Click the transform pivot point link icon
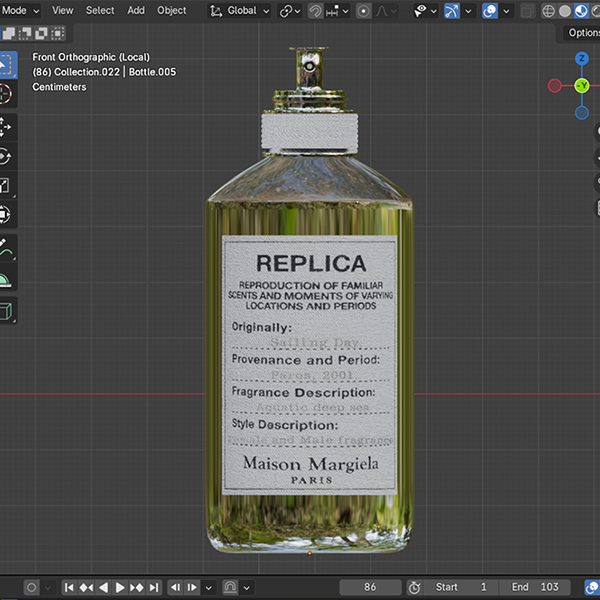Image resolution: width=600 pixels, height=600 pixels. click(x=290, y=11)
